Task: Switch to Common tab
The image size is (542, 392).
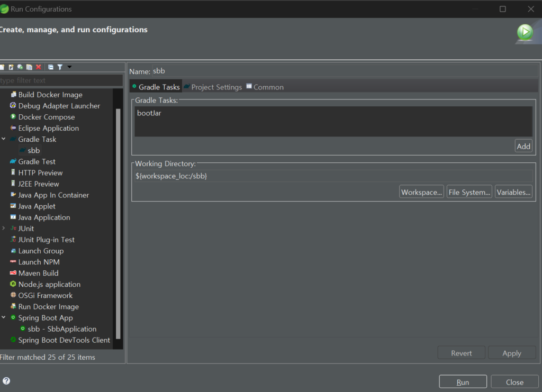Action: (265, 87)
